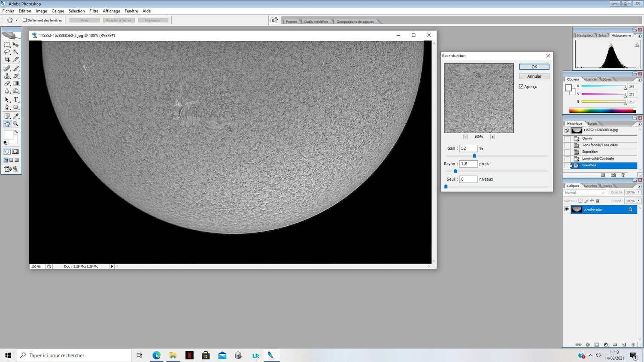Viewport: 644px width, 362px height.
Task: Zoom out Accentuation preview with minus
Action: coord(465,137)
